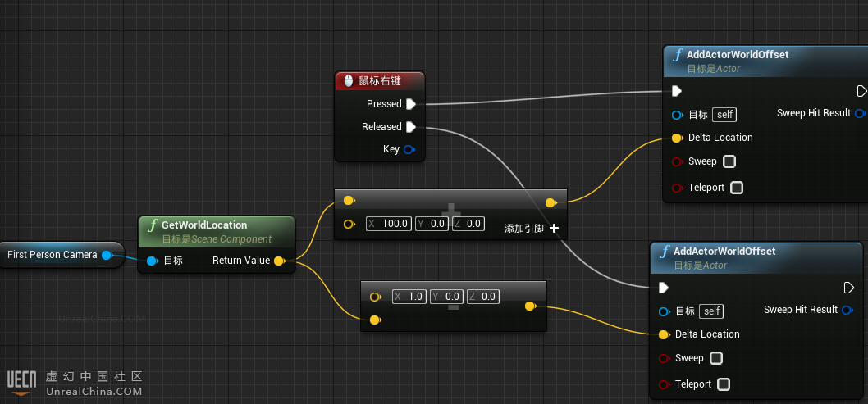Image resolution: width=868 pixels, height=404 pixels.
Task: Click GetWorldLocation Return Value output pin
Action: pyautogui.click(x=280, y=261)
